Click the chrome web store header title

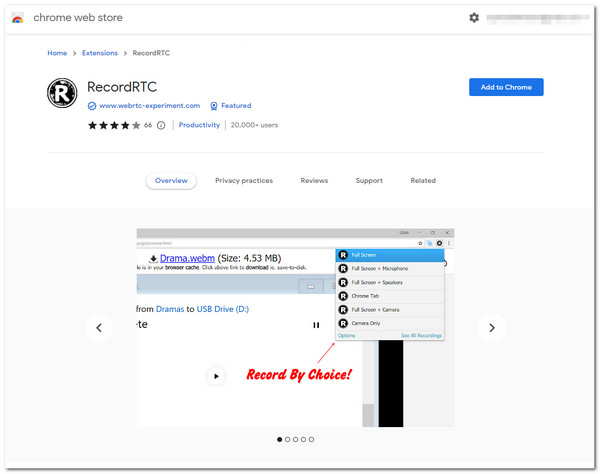78,18
